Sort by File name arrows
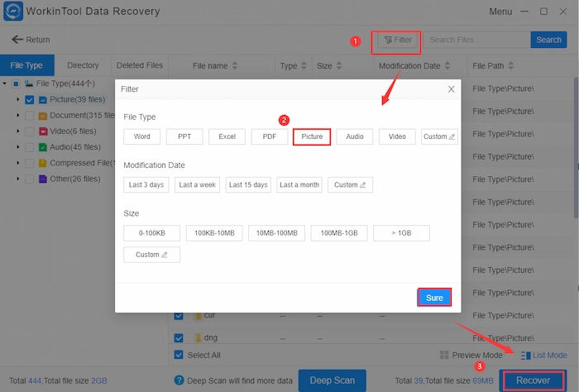Screen dimensions: 579x392 point(235,65)
